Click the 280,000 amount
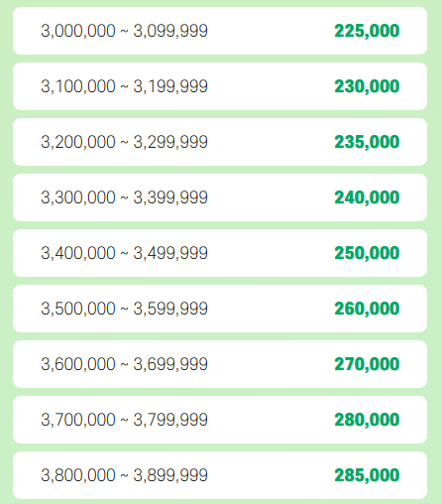The image size is (442, 504). point(367,420)
